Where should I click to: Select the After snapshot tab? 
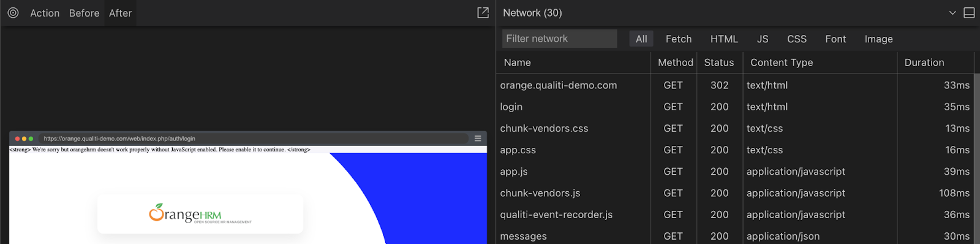[120, 13]
